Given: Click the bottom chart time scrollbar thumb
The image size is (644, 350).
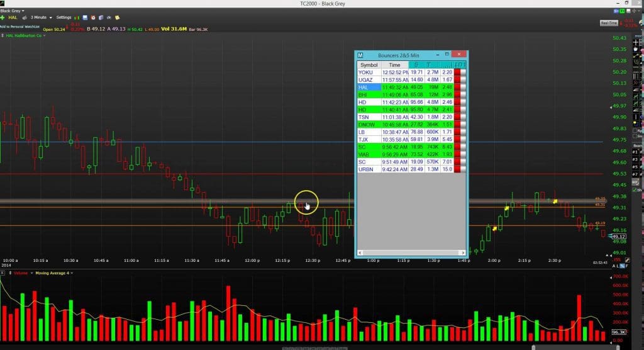Looking at the screenshot, I should (576, 347).
